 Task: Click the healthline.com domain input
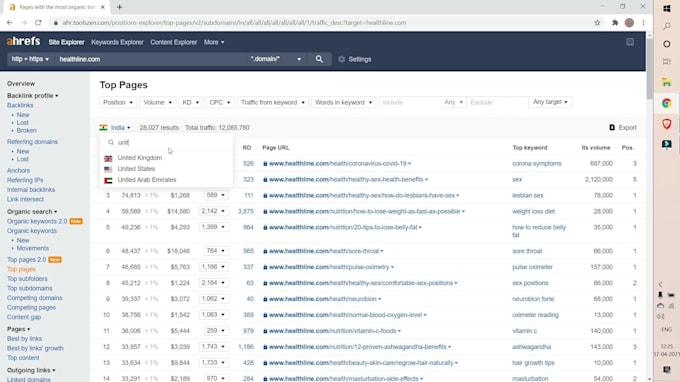(150, 59)
